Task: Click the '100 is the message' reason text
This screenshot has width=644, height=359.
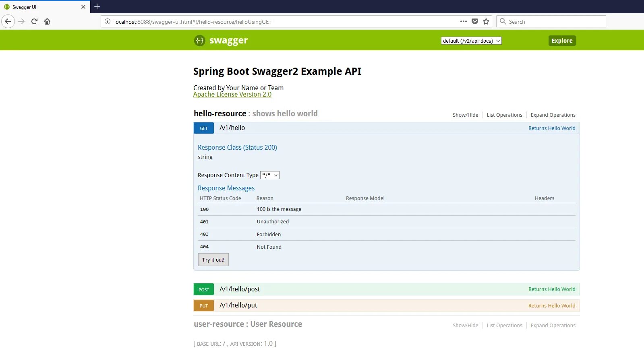Action: click(x=279, y=209)
